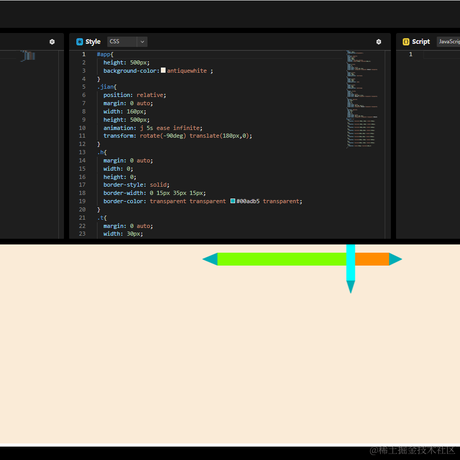This screenshot has height=460, width=460.
Task: Open settings gear in the Style panel
Action: [x=379, y=42]
